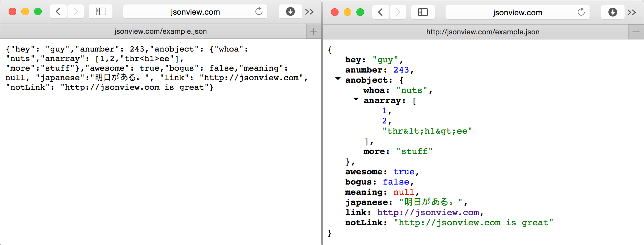The image size is (644, 245).
Task: Click the red null value of meaning
Action: pos(404,192)
